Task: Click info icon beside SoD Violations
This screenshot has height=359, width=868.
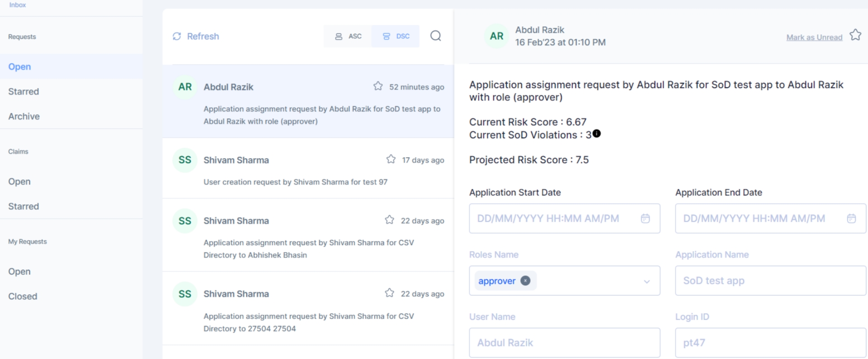Action: [597, 134]
